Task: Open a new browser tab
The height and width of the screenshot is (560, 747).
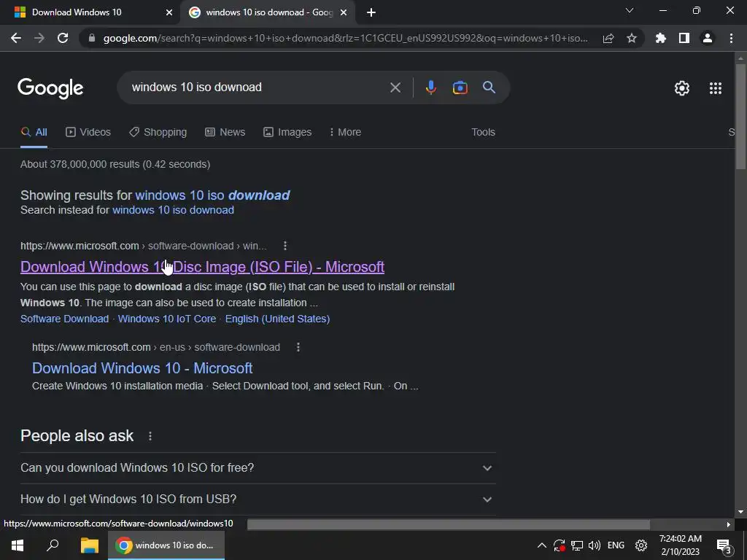Action: point(371,12)
